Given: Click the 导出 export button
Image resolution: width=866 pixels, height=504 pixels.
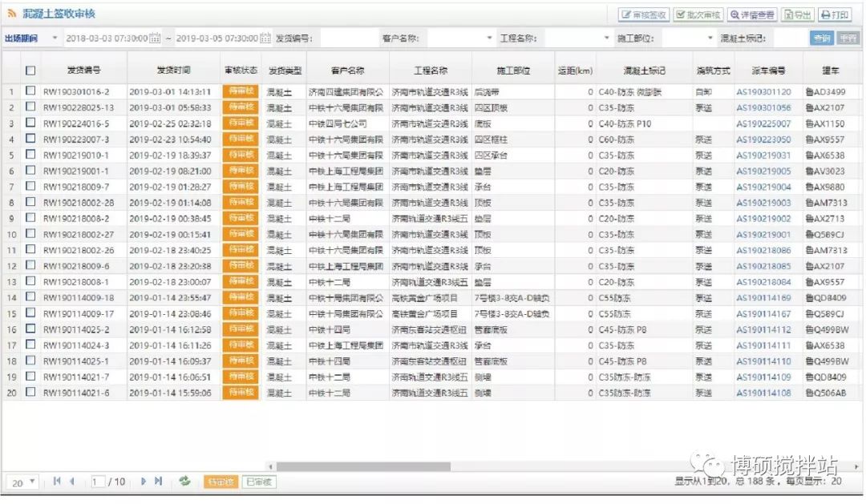Looking at the screenshot, I should 798,15.
